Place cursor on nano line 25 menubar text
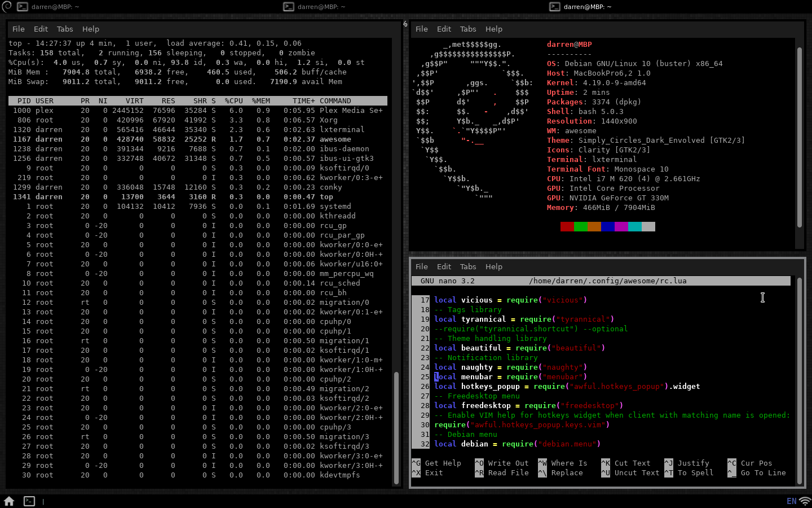 pyautogui.click(x=476, y=377)
